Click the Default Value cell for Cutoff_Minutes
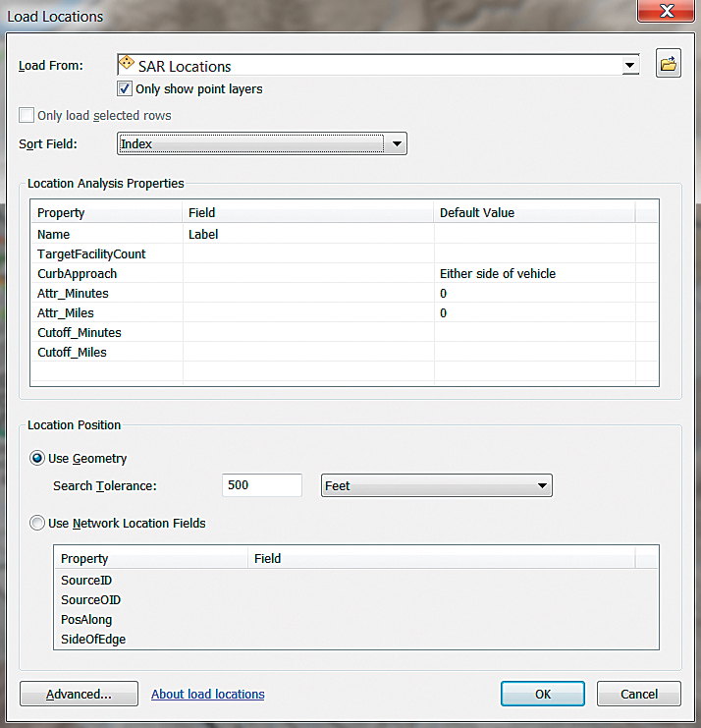Image resolution: width=701 pixels, height=728 pixels. pyautogui.click(x=534, y=332)
